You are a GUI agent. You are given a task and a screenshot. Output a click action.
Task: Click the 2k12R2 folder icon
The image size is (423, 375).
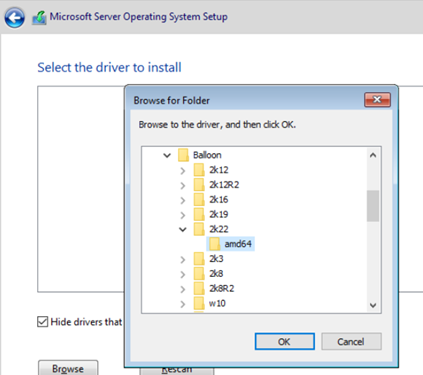click(x=199, y=185)
